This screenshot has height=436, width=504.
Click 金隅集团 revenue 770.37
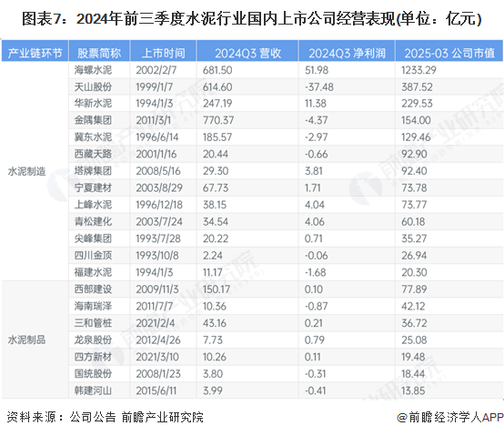[218, 120]
